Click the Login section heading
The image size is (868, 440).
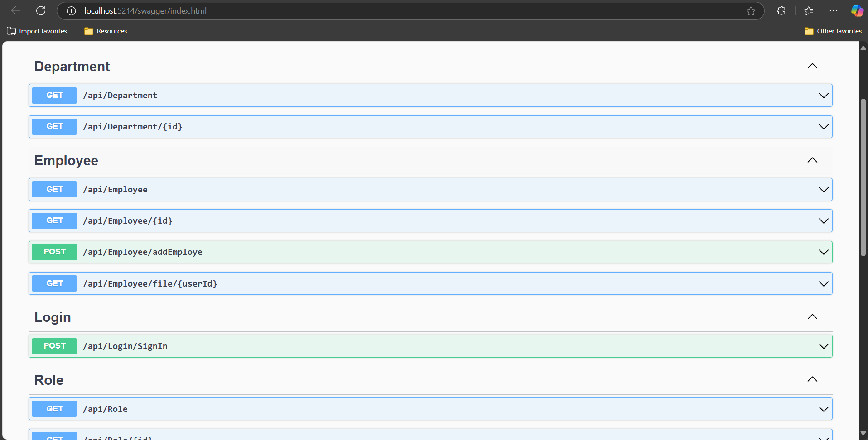pos(53,317)
